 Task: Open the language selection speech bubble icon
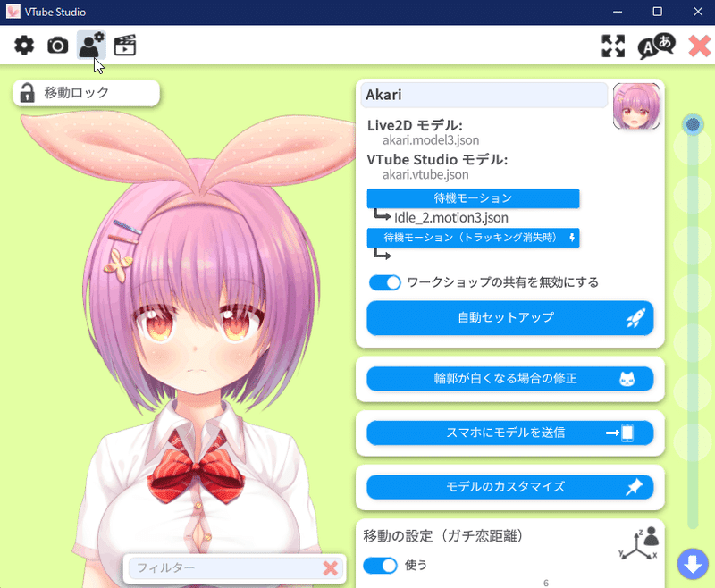[656, 46]
